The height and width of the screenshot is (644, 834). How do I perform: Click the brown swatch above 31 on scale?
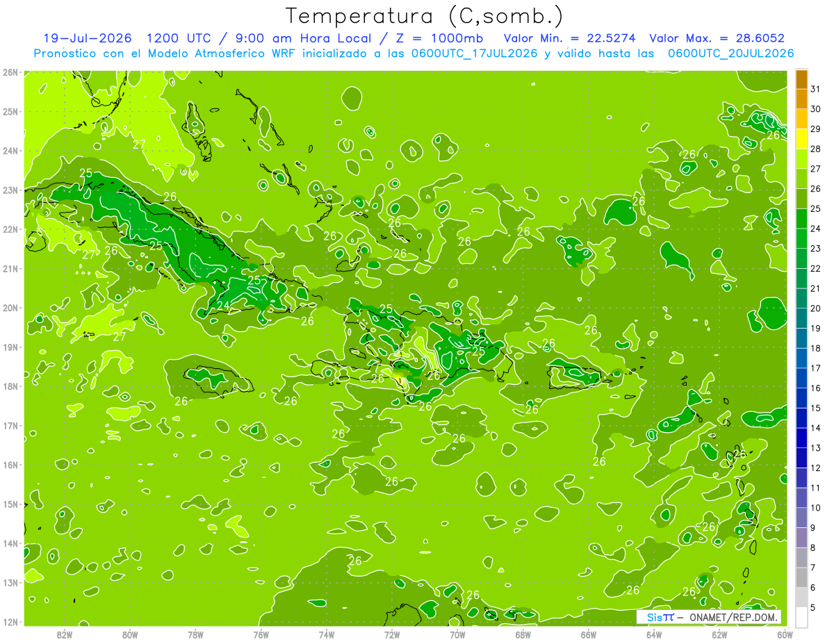(x=801, y=80)
